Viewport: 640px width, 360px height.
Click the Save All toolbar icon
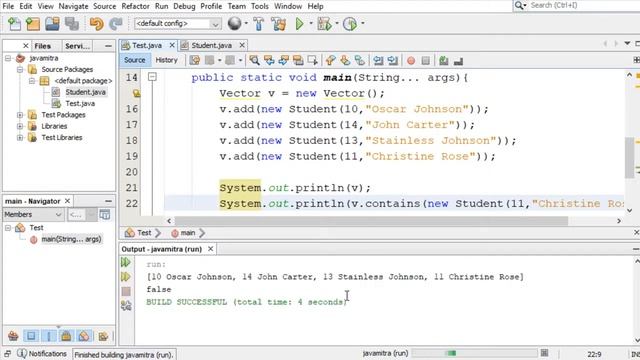(72, 24)
